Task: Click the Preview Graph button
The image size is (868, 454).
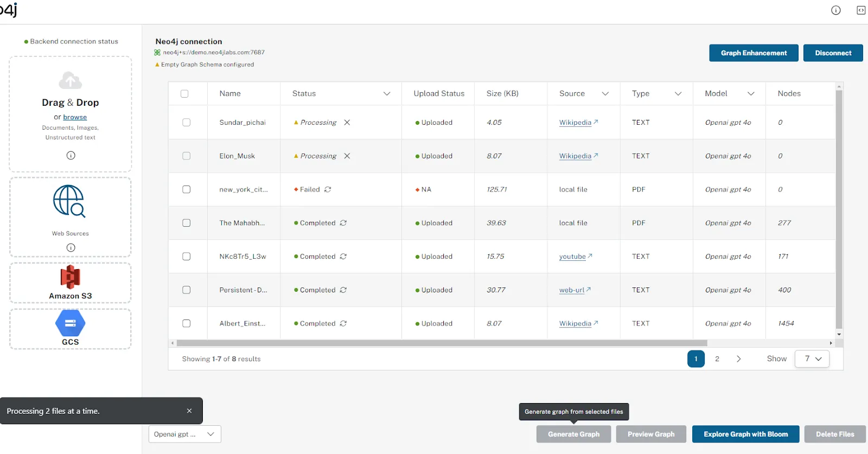Action: click(651, 434)
